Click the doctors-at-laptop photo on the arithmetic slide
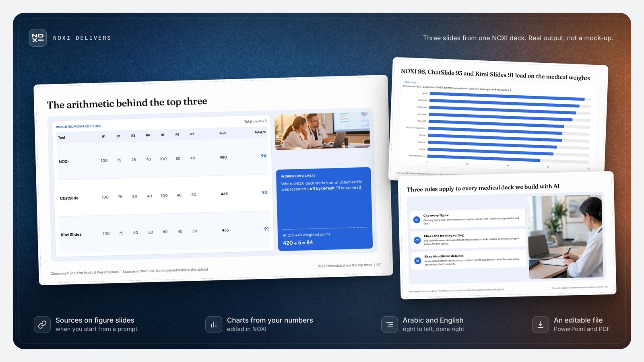 click(322, 131)
